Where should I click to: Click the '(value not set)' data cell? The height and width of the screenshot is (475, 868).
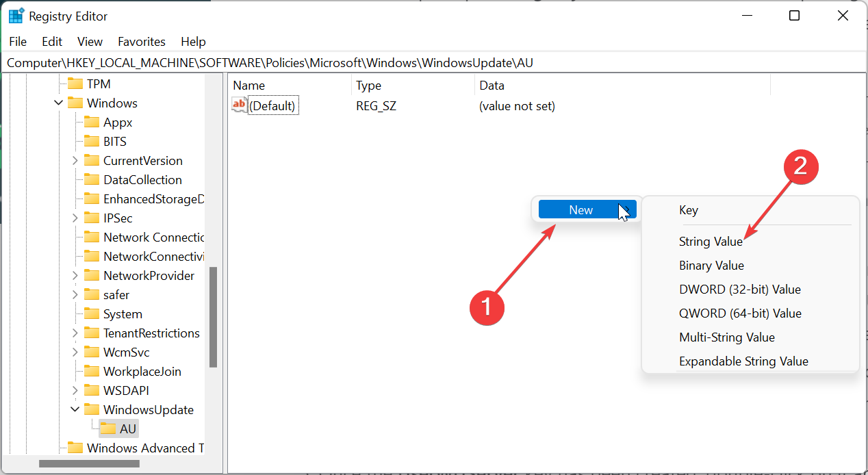click(x=517, y=106)
